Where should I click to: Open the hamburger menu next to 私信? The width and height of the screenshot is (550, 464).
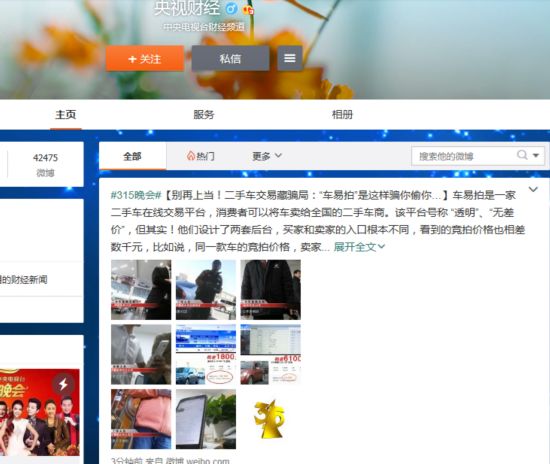(290, 58)
